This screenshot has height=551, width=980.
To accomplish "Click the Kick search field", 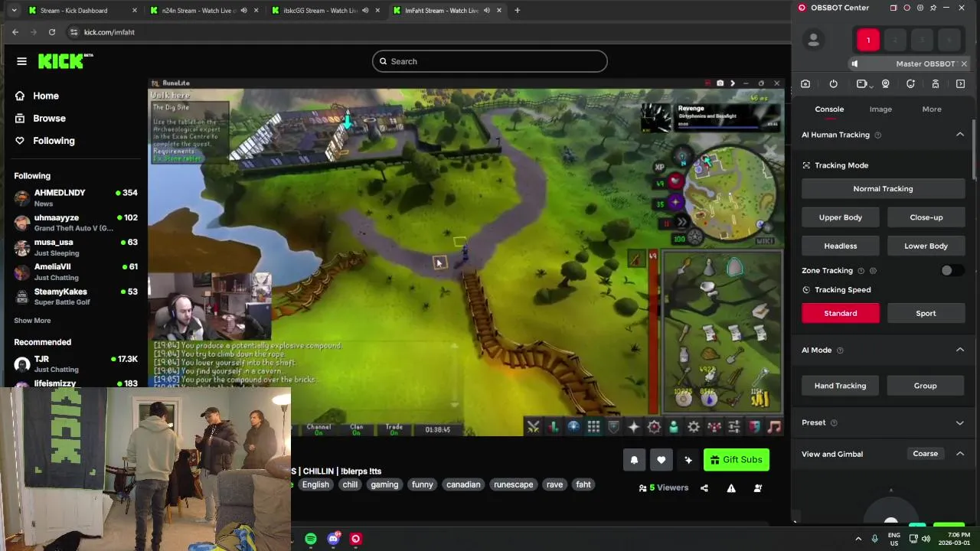I will point(490,61).
